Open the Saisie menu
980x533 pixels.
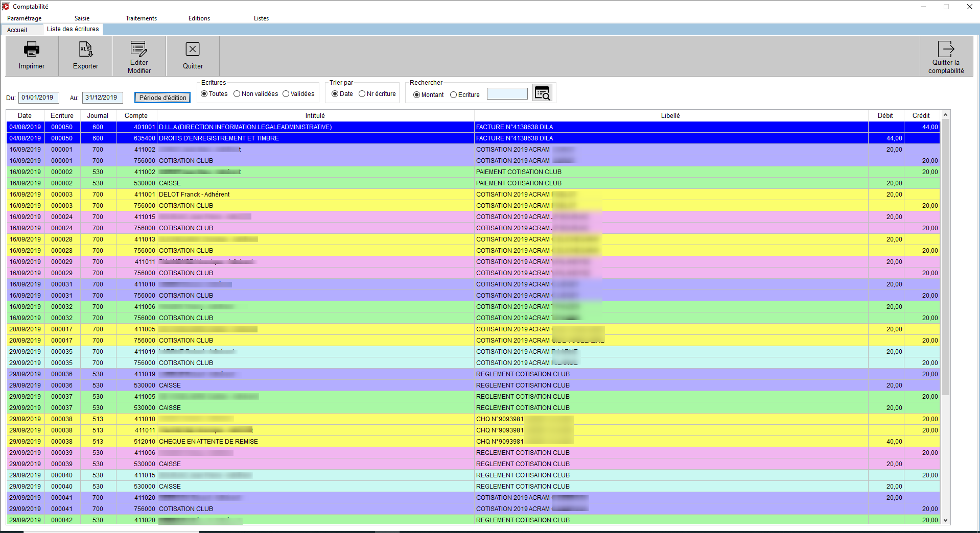(82, 18)
